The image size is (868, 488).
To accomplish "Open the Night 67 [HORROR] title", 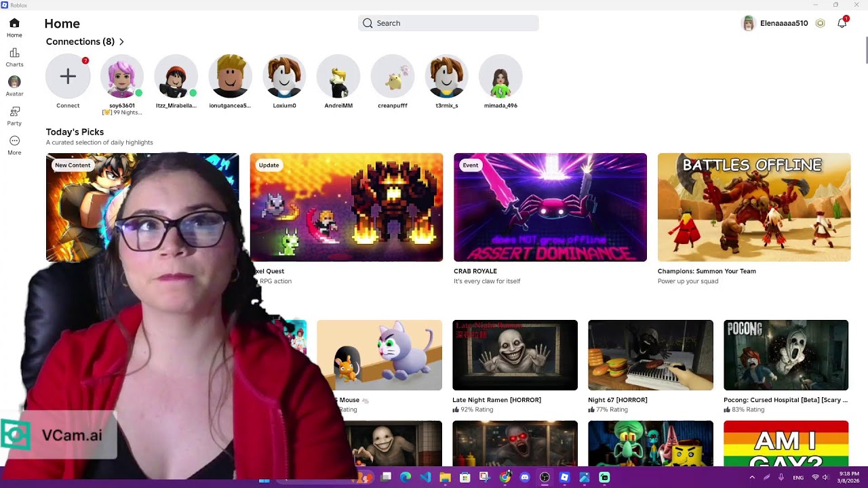I will tap(618, 400).
